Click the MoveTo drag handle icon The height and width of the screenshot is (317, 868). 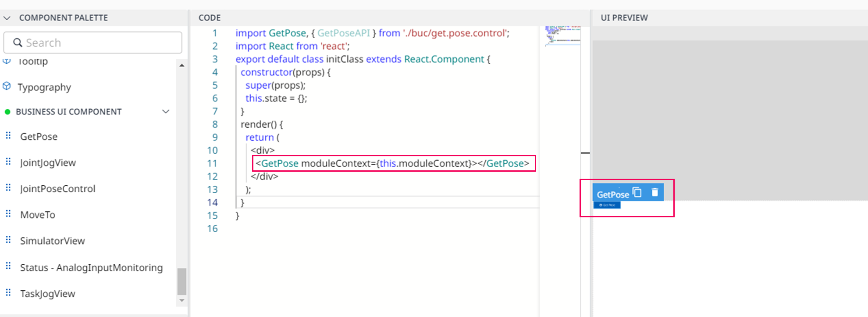(x=8, y=214)
